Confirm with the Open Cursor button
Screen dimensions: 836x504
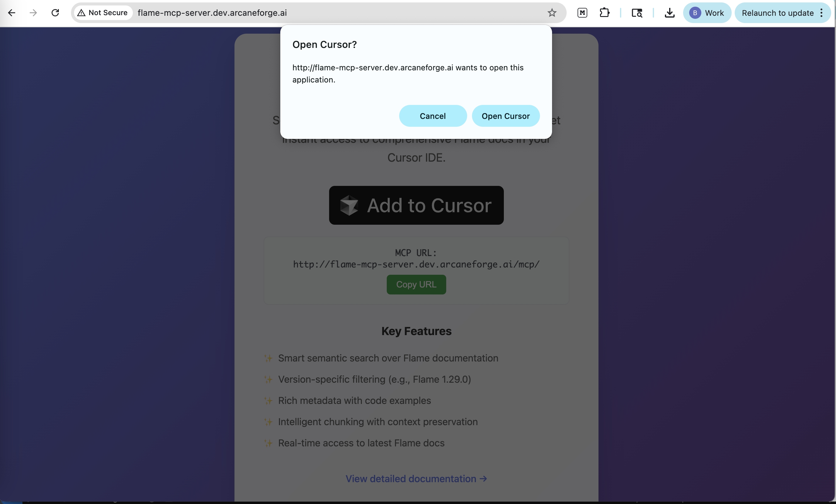pyautogui.click(x=506, y=116)
